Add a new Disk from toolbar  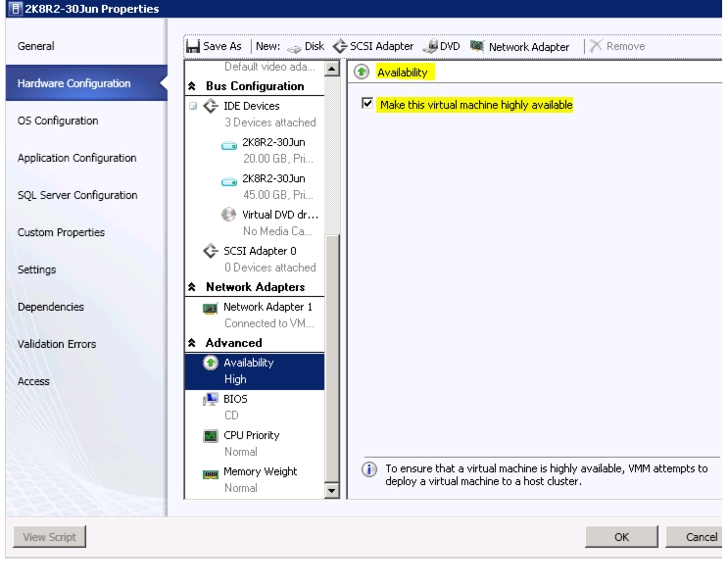pyautogui.click(x=306, y=46)
